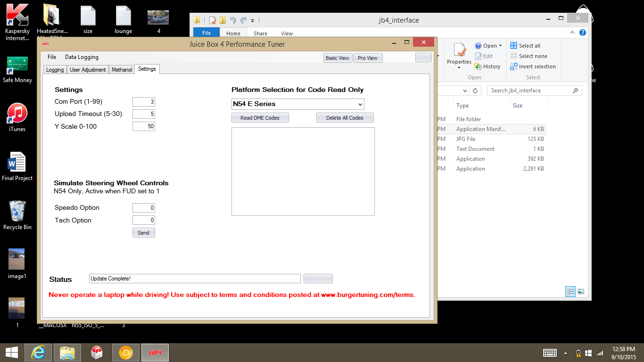This screenshot has width=644, height=362.
Task: Switch Explorer to large icons view button
Action: (x=581, y=292)
